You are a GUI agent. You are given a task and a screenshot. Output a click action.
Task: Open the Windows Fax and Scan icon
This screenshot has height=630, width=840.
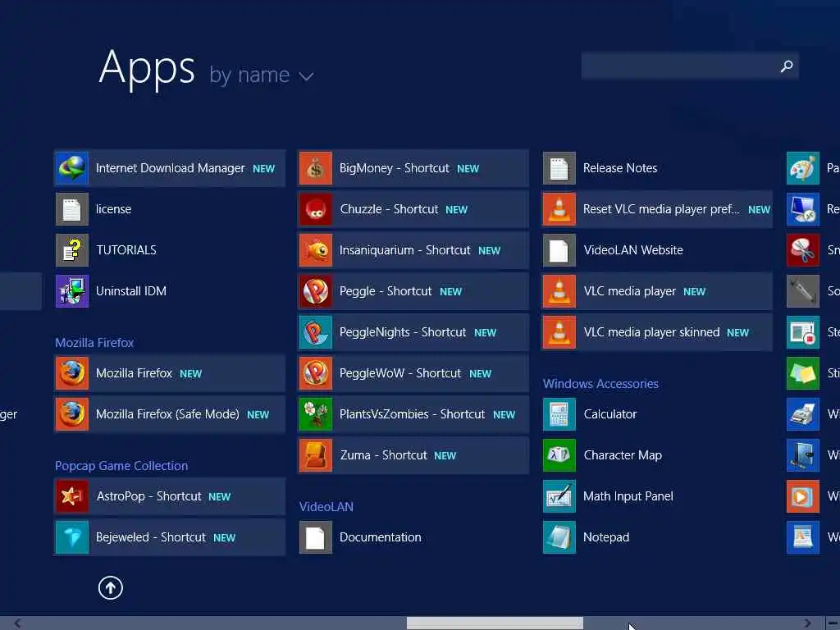tap(803, 414)
